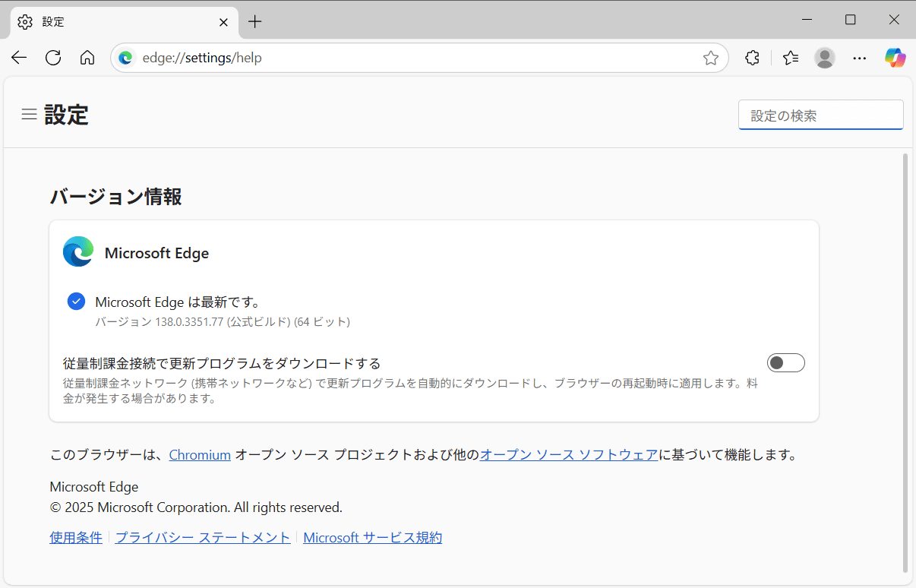Click the バージョン情報 heading

(x=115, y=197)
